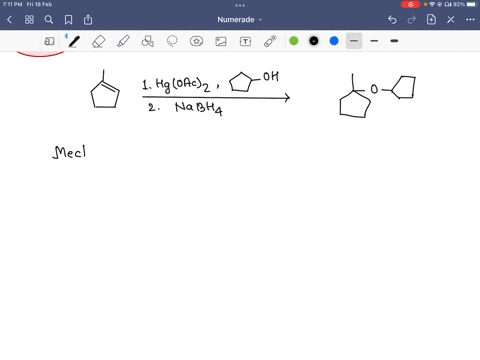Image resolution: width=480 pixels, height=360 pixels.
Task: Tap the ether product structure drawing
Action: [377, 96]
